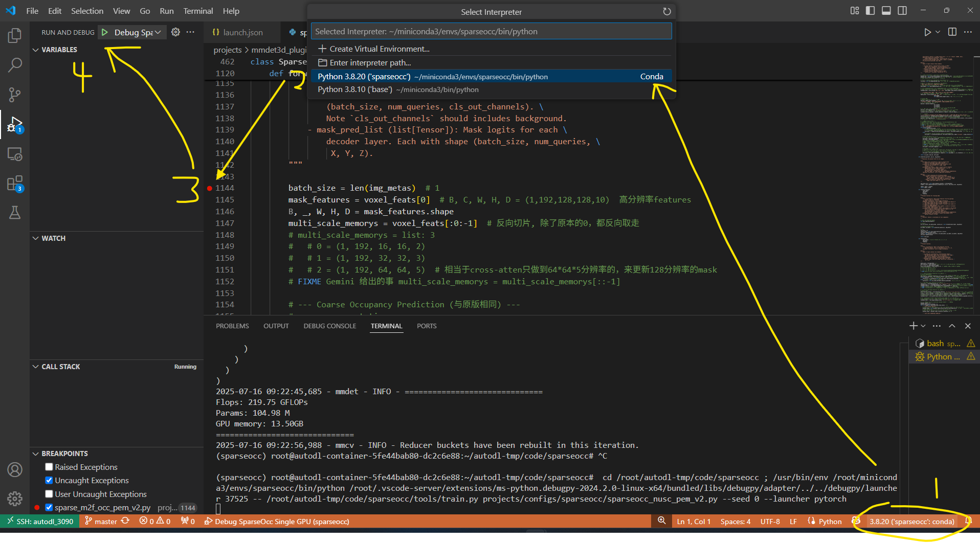The width and height of the screenshot is (980, 543).
Task: Toggle primary side bar layout icon
Action: click(870, 11)
